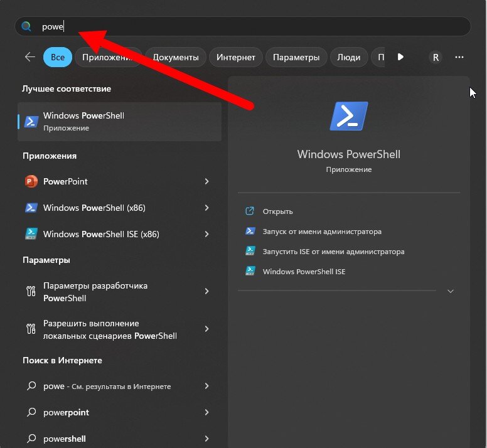Expand the 'powe' web result chevron
The image size is (487, 448).
click(206, 386)
